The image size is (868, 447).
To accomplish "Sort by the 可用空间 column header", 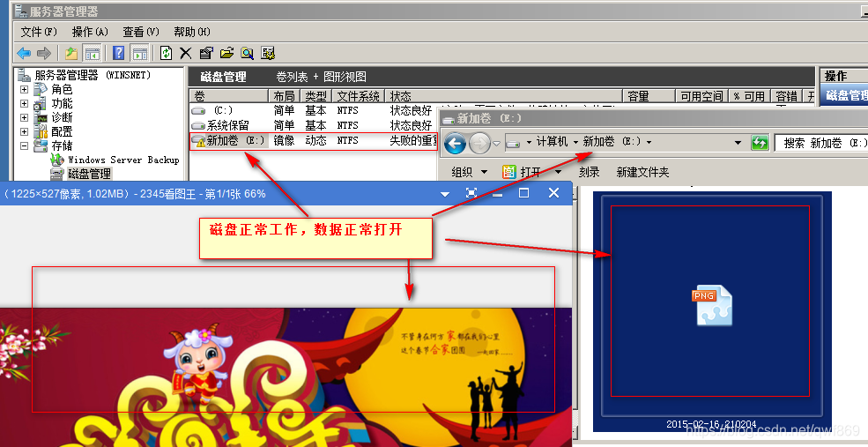I will coord(701,96).
